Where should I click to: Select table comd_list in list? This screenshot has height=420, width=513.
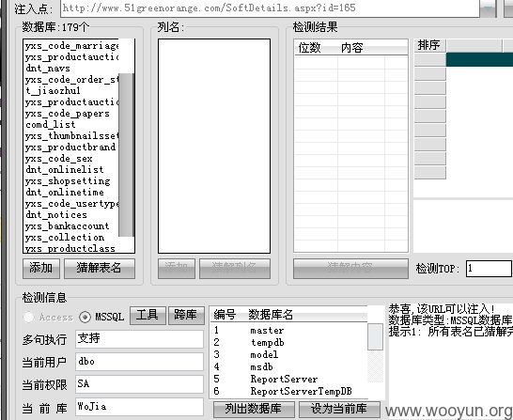coord(51,125)
